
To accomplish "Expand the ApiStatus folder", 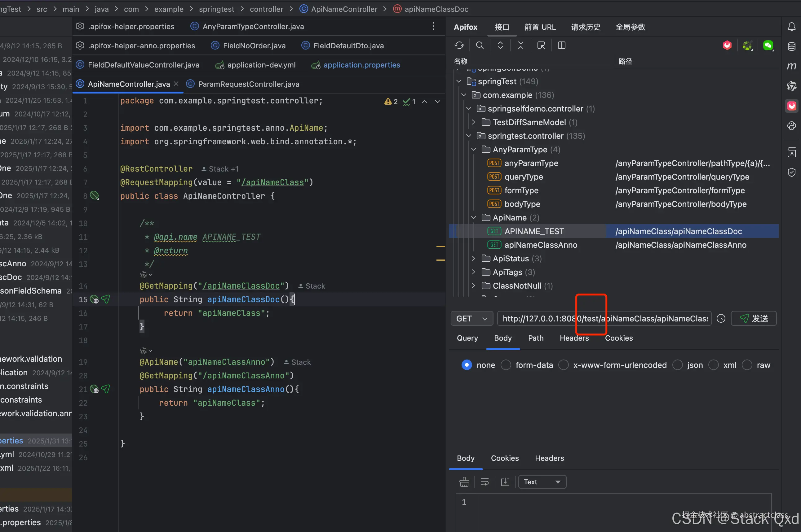I will [474, 259].
